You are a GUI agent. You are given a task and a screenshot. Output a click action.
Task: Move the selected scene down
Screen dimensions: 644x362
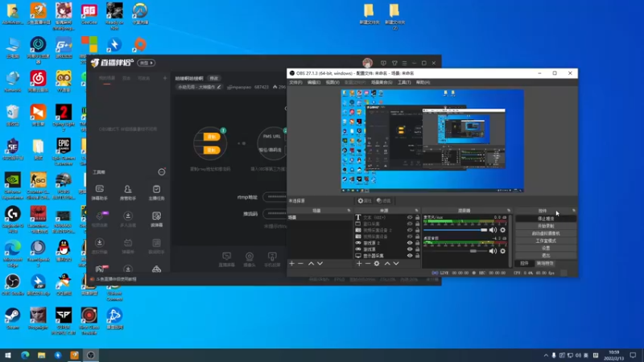[x=320, y=264]
